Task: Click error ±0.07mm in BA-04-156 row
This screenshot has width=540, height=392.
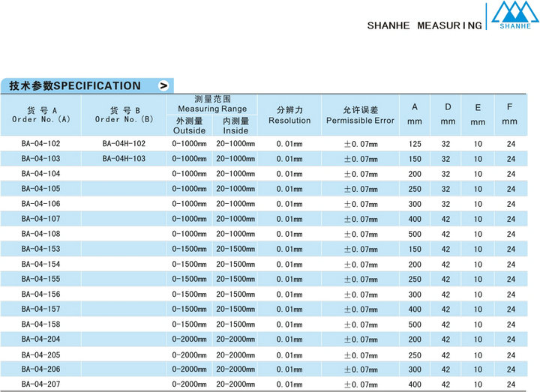Action: tap(361, 295)
